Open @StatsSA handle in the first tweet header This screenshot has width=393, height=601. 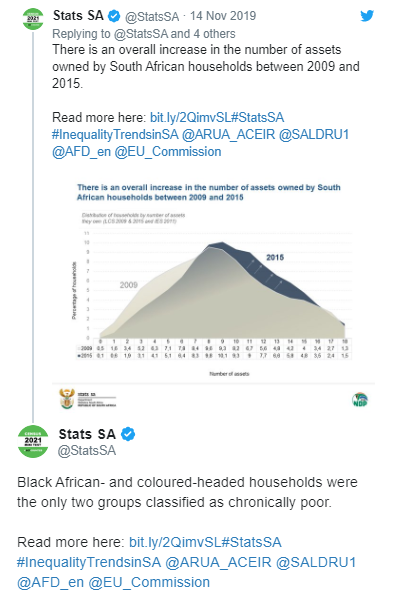pyautogui.click(x=152, y=16)
